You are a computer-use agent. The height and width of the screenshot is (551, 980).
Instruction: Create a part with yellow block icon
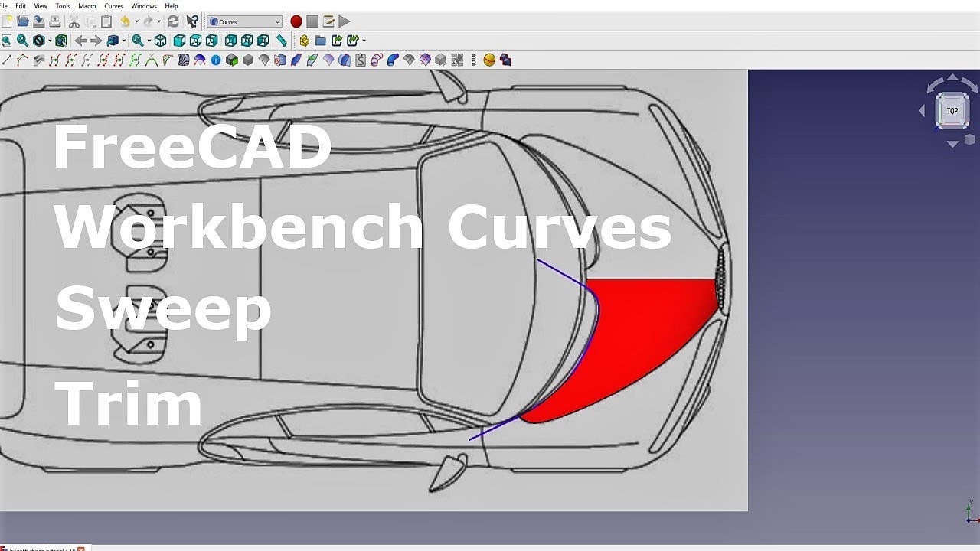click(x=304, y=41)
